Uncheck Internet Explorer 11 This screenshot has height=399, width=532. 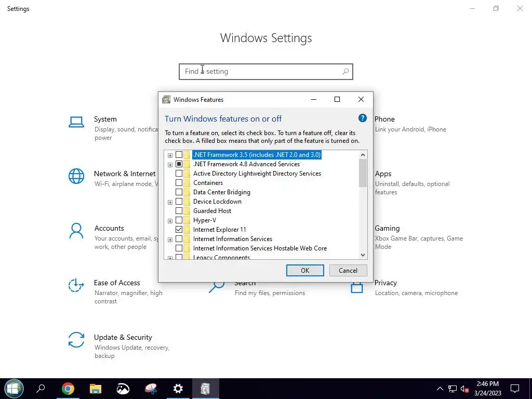click(x=179, y=229)
